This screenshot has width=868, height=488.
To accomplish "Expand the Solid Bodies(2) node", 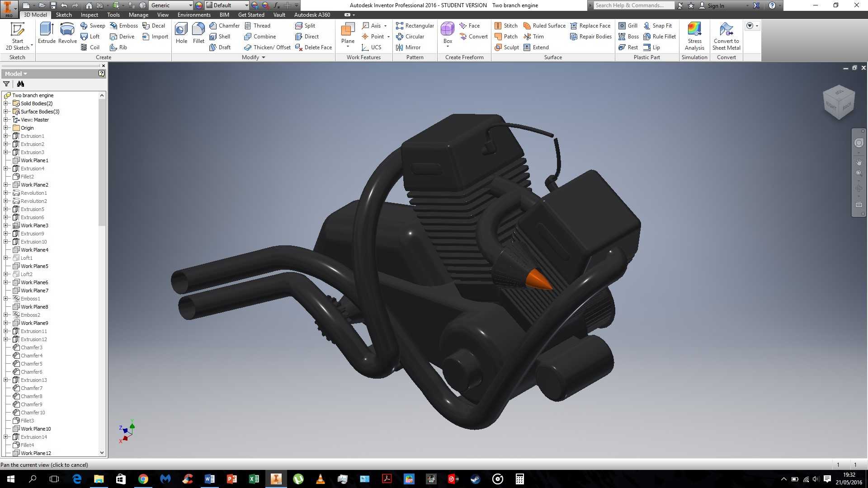I will [x=6, y=103].
